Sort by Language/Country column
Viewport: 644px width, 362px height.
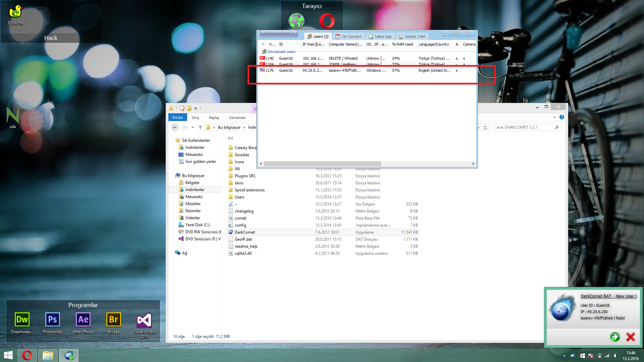[x=435, y=44]
